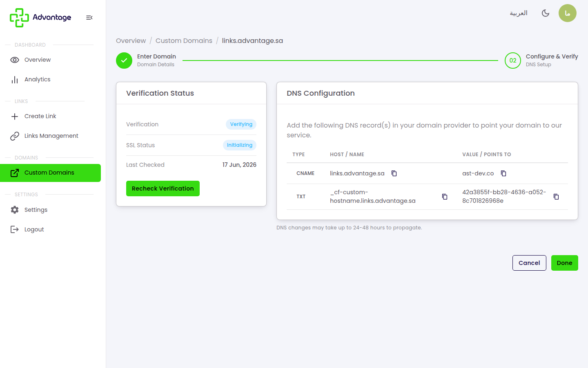Screen dimensions: 588x368
Task: Toggle dark mode with the moon icon
Action: (546, 13)
